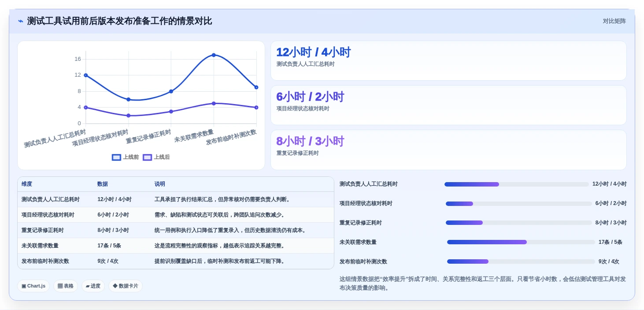644x310 pixels.
Task: Click the 上线后 point at 重复记录修正耗时
Action: [x=171, y=112]
